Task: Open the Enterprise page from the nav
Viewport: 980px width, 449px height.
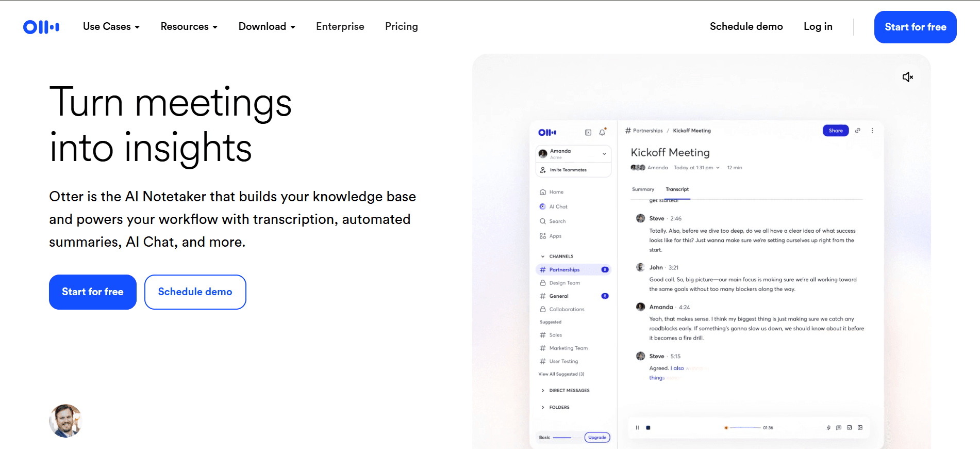Action: (x=340, y=27)
